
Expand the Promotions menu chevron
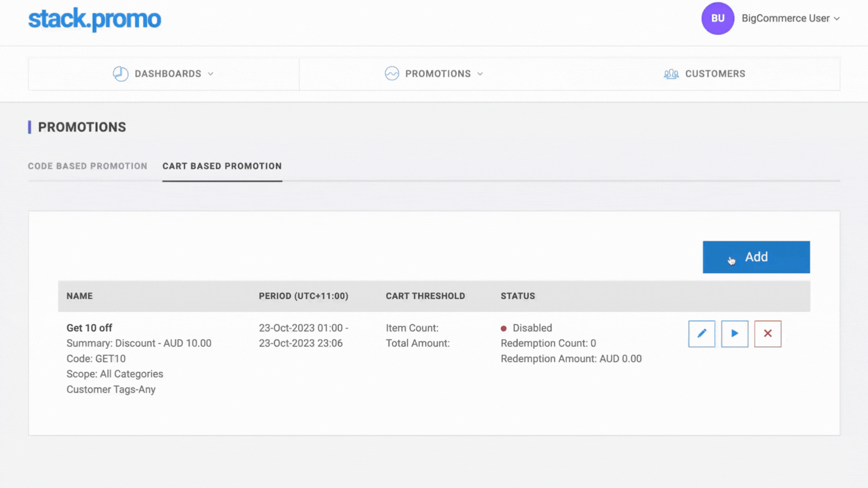point(480,74)
